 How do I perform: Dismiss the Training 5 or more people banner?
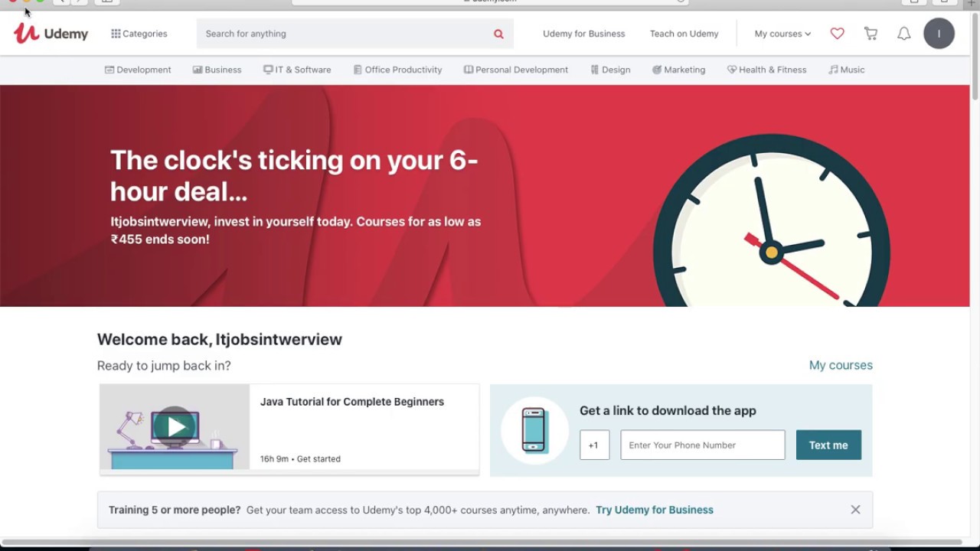(855, 510)
